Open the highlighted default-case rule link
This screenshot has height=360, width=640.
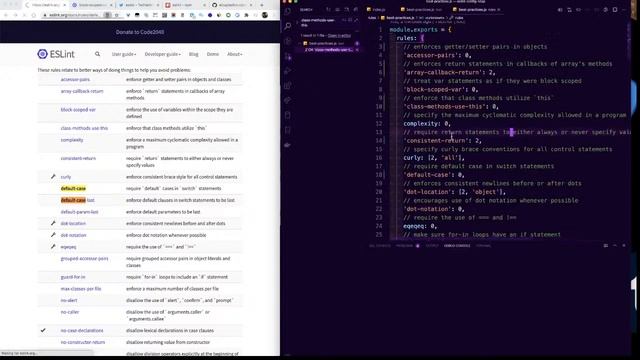tap(73, 189)
